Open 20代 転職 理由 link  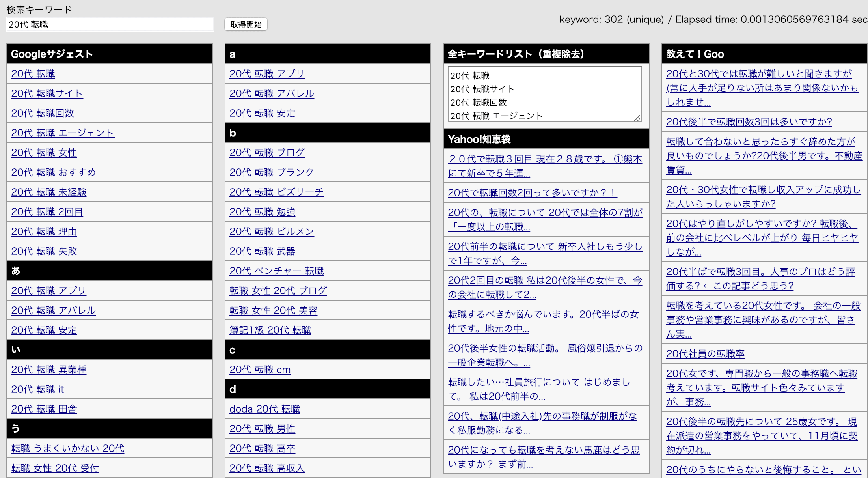44,232
